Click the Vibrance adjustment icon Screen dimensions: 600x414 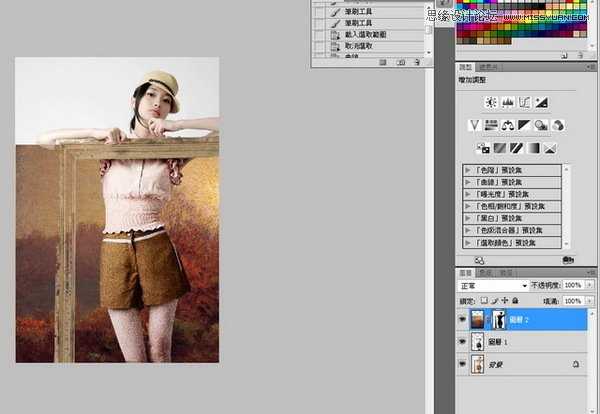click(x=476, y=125)
